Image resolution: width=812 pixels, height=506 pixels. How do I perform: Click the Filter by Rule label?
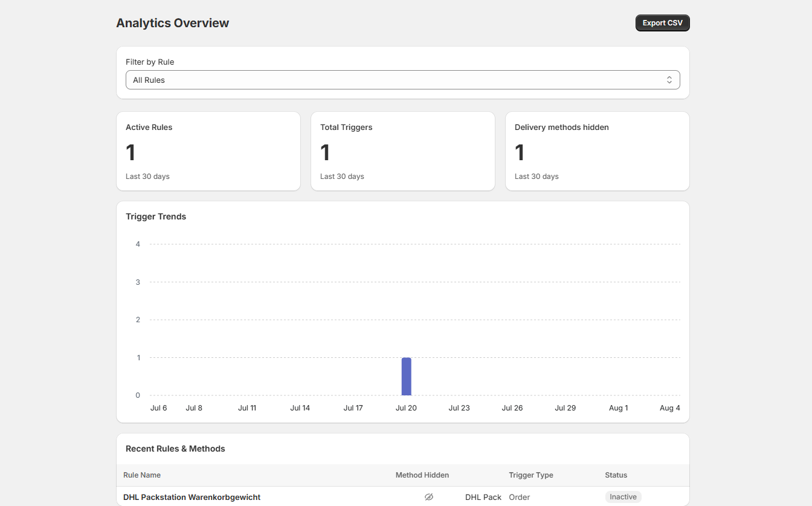(150, 62)
